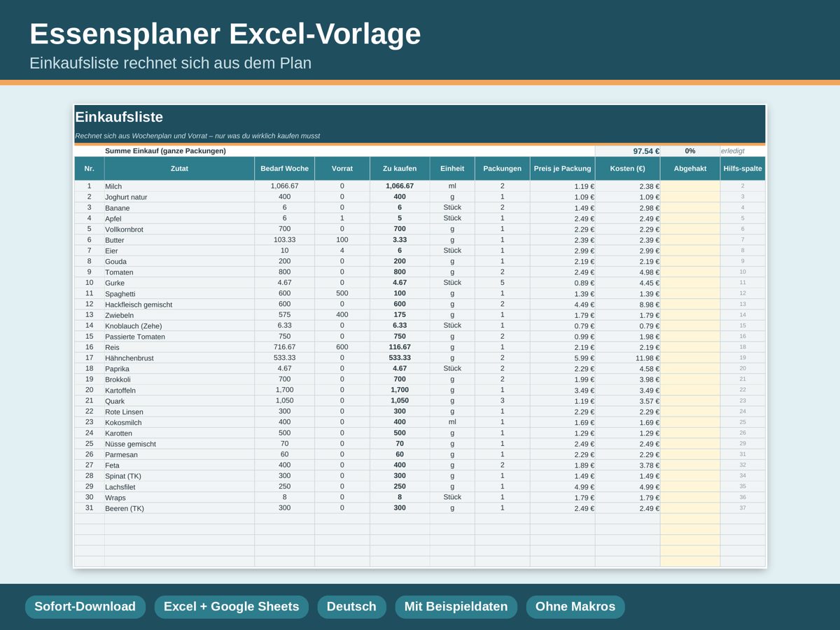This screenshot has height=630, width=840.
Task: Click the 5.99 € price per pack cell
Action: point(562,358)
